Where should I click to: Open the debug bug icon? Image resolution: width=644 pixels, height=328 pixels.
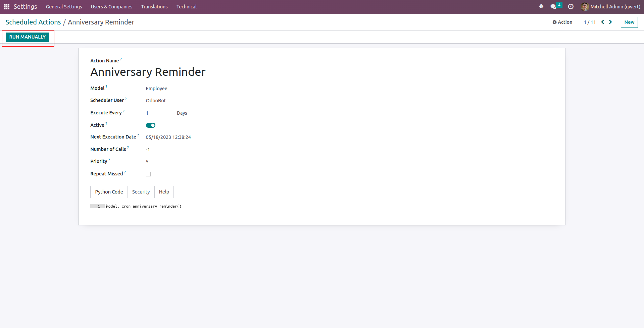pyautogui.click(x=541, y=6)
